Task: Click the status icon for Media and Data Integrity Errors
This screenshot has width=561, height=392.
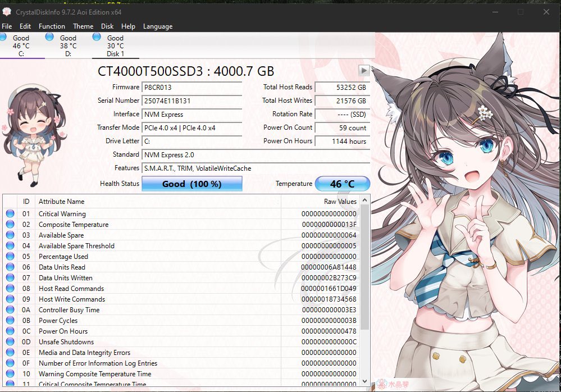Action: (10, 352)
